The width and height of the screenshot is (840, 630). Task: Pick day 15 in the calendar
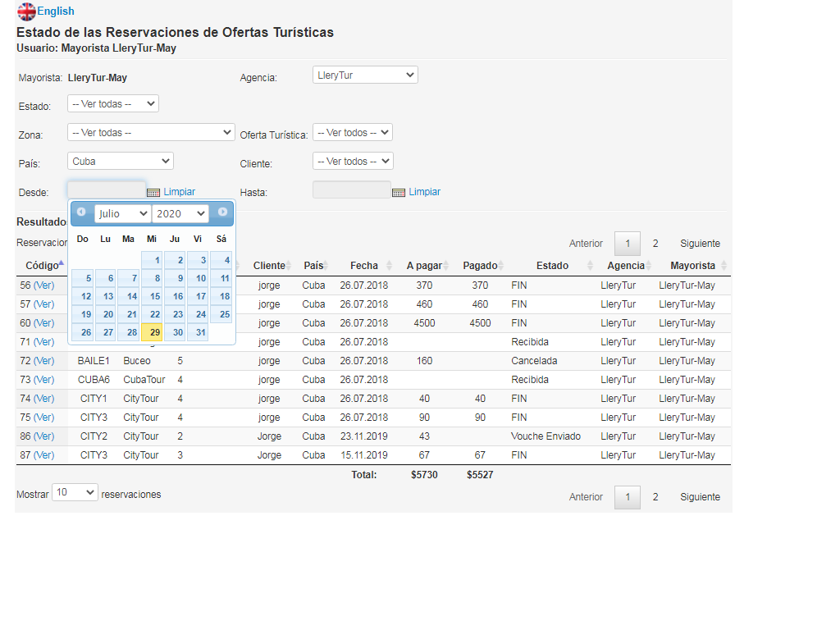pos(152,296)
